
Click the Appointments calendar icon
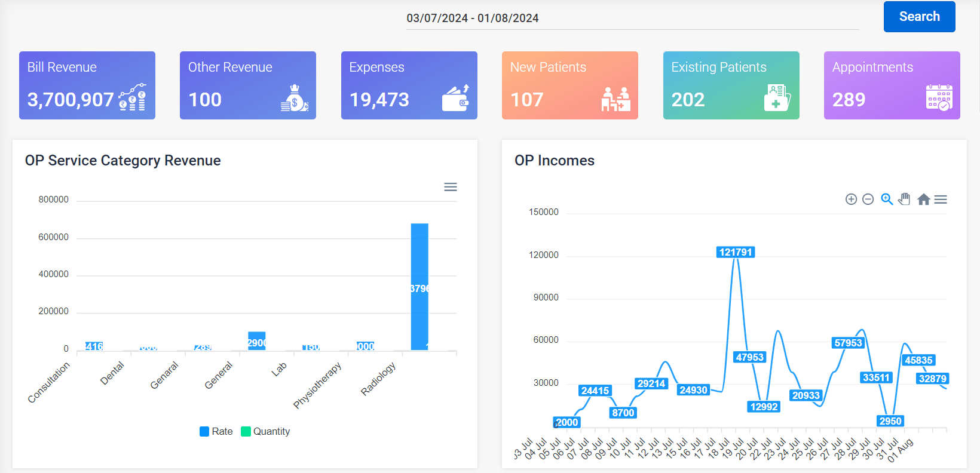coord(939,97)
